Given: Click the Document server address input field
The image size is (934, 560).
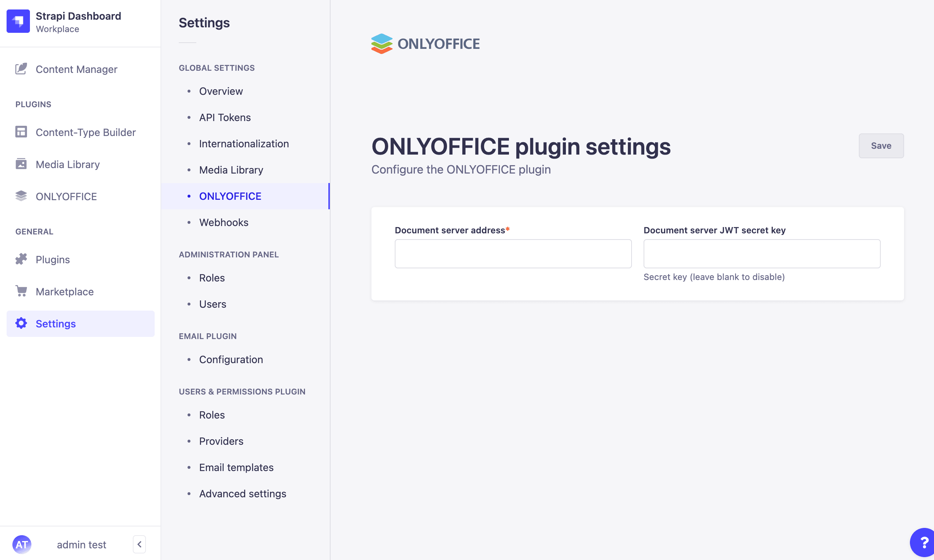Looking at the screenshot, I should pyautogui.click(x=513, y=254).
